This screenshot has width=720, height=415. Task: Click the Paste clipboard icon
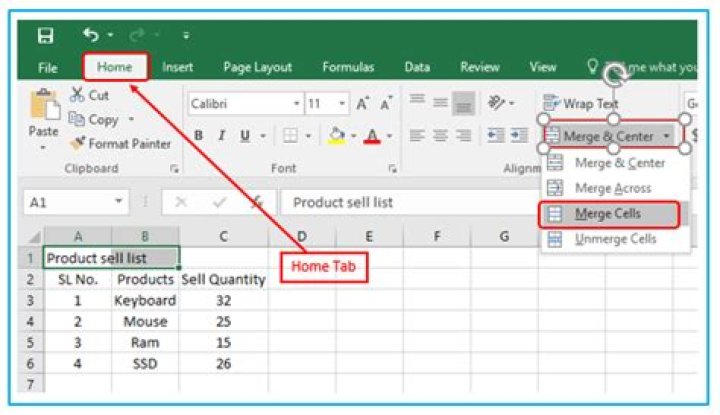(45, 105)
